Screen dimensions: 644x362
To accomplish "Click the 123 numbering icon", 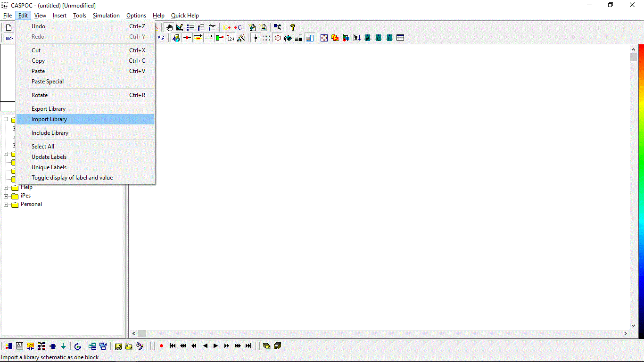I will click(231, 38).
